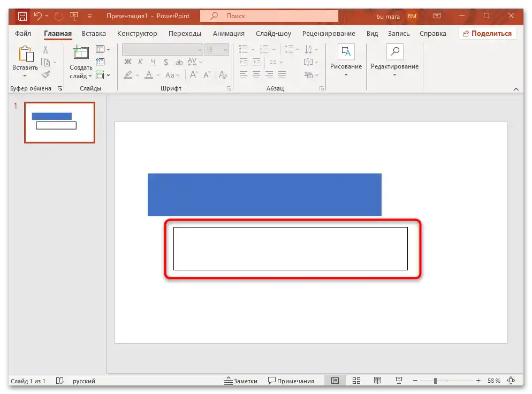Switch to Slide Sorter view icon
This screenshot has height=394, width=532.
[x=356, y=380]
